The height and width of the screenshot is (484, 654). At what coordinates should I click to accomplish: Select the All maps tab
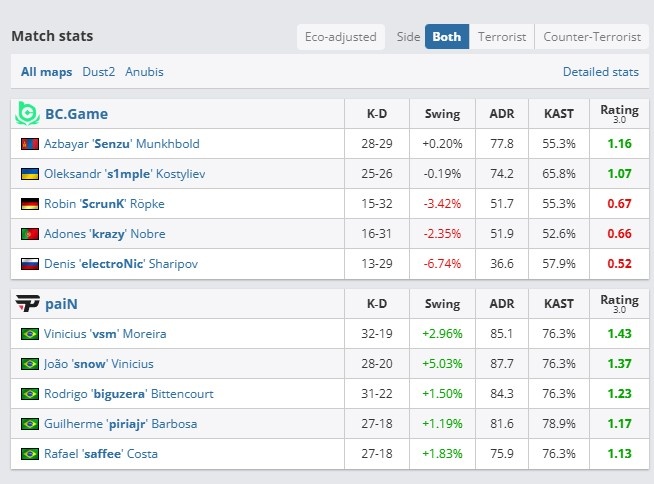point(47,72)
